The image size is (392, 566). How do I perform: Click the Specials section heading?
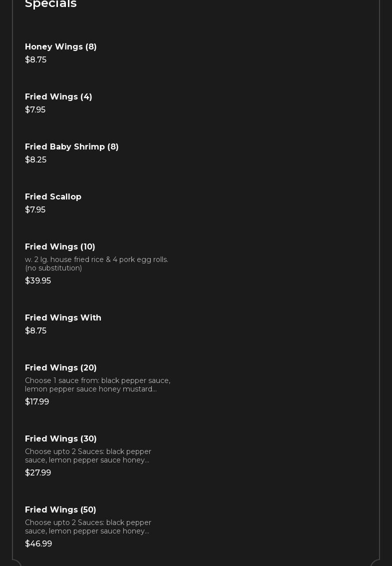(x=51, y=4)
